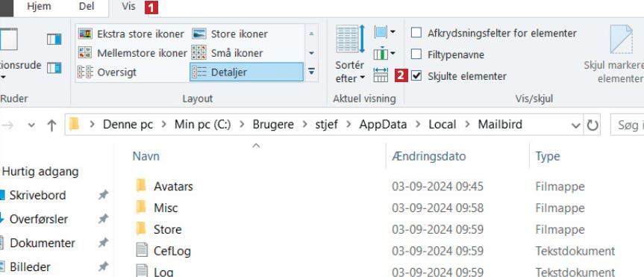Switch to the Del ribbon tab

click(87, 7)
